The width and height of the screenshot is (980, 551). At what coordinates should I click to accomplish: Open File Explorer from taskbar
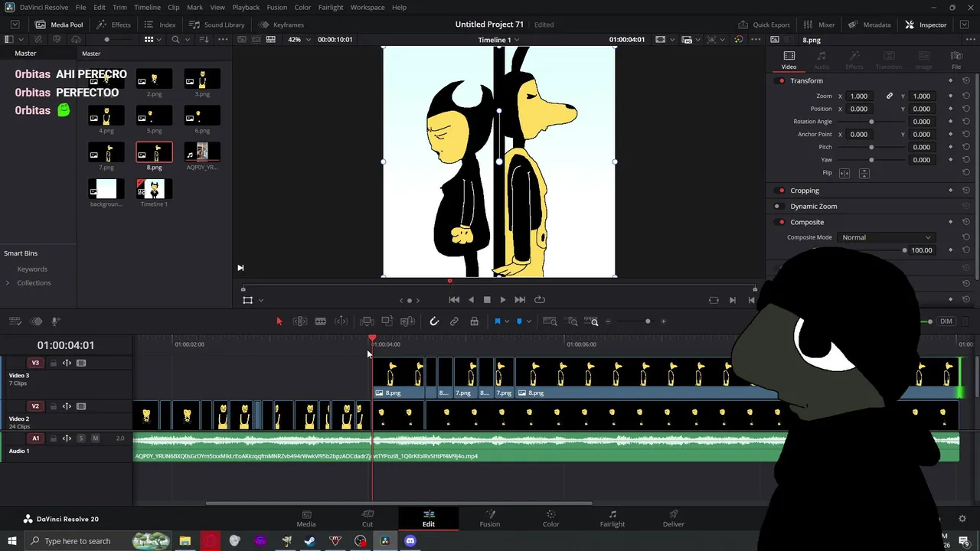pyautogui.click(x=185, y=541)
